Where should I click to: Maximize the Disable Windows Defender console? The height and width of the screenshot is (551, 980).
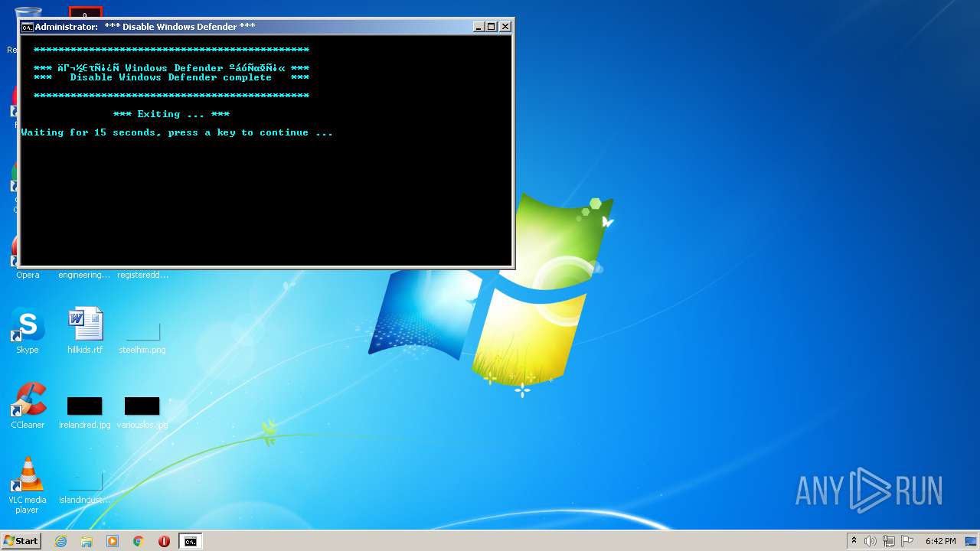tap(492, 26)
